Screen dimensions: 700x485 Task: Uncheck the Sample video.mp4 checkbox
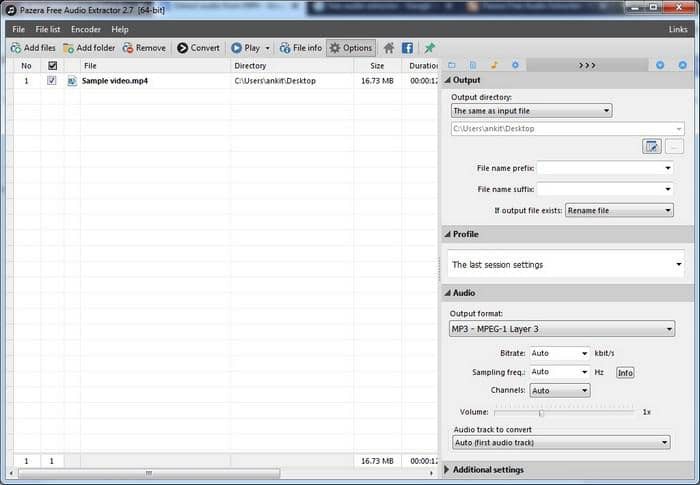pyautogui.click(x=52, y=81)
